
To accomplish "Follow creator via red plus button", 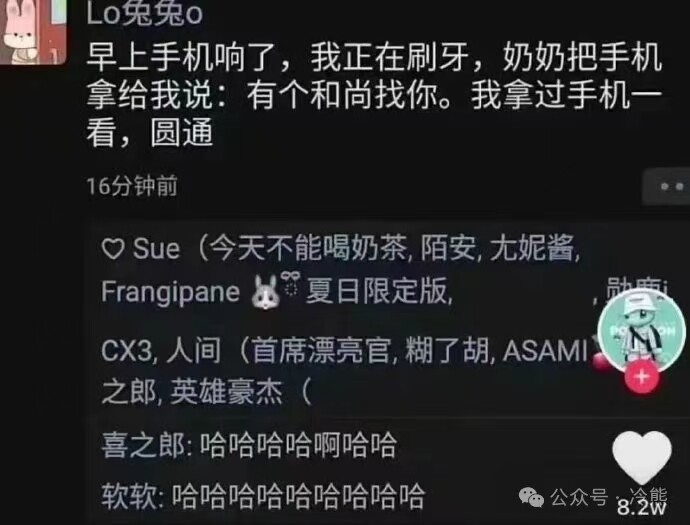I will coord(642,377).
